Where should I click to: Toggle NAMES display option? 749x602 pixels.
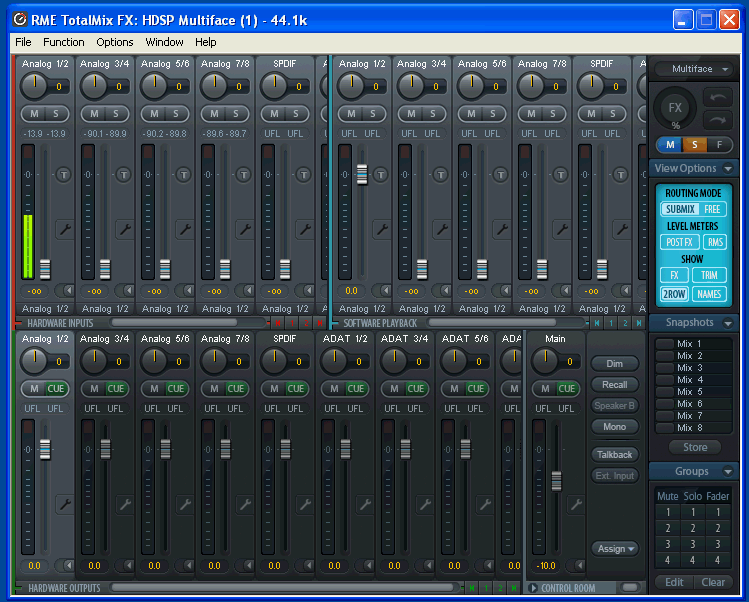(709, 294)
